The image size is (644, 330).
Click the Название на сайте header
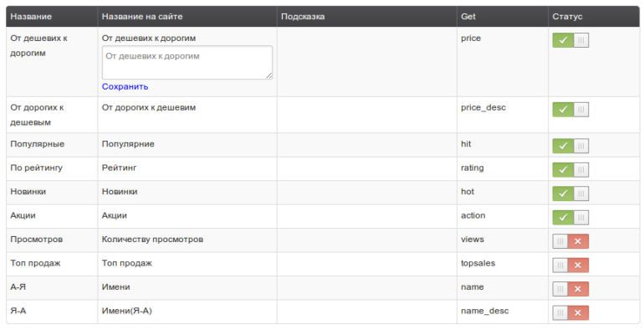(142, 17)
